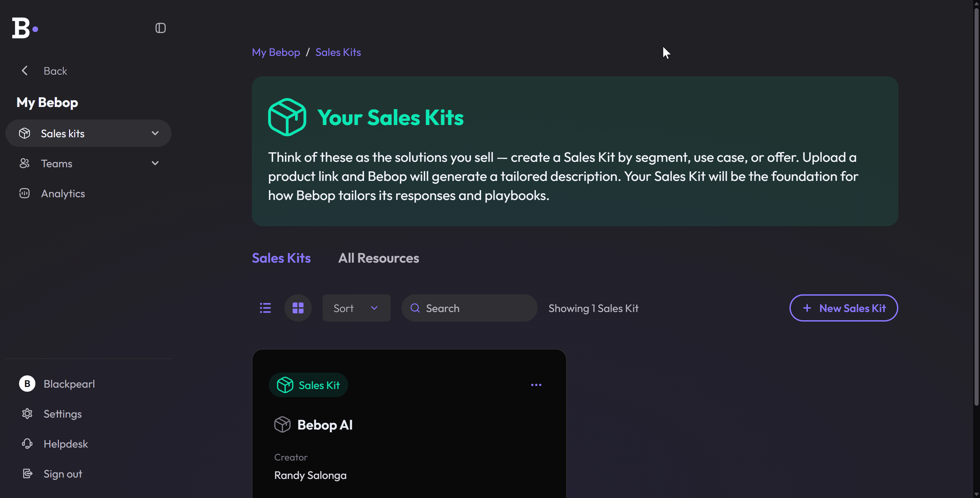
Task: Go to My Bebop breadcrumb link
Action: coord(276,52)
